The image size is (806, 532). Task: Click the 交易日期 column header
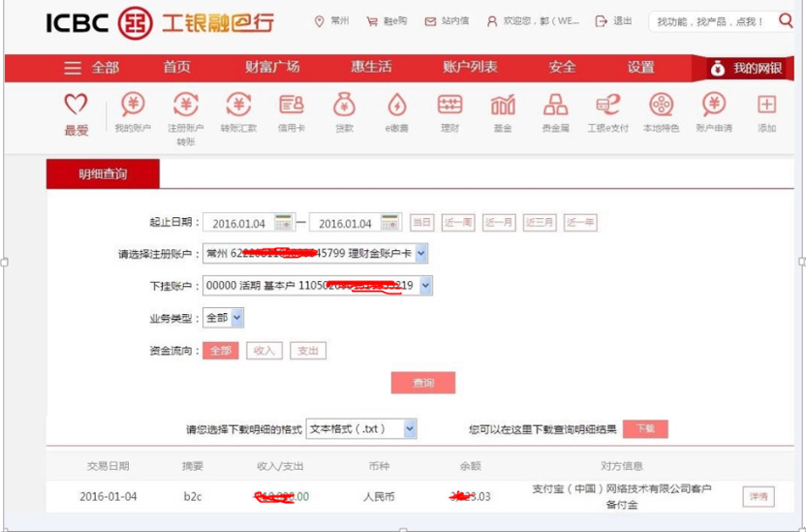[108, 466]
